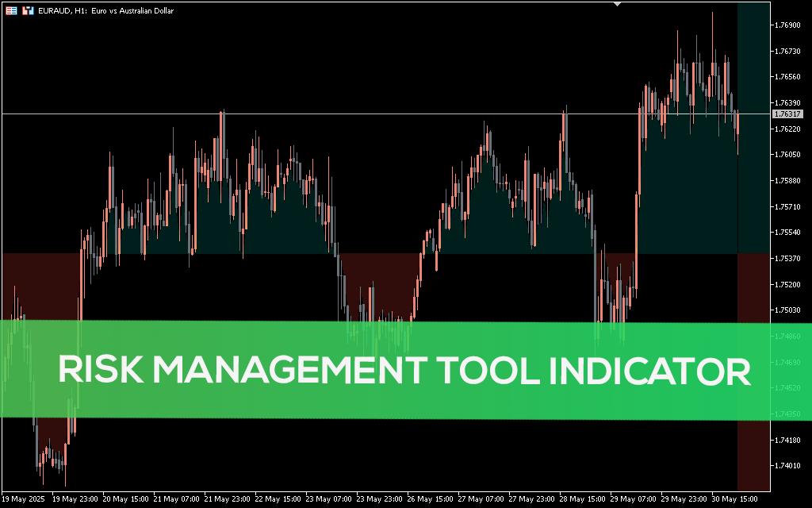Image resolution: width=812 pixels, height=508 pixels.
Task: Click the 1.76900 price axis label
Action: click(x=787, y=25)
